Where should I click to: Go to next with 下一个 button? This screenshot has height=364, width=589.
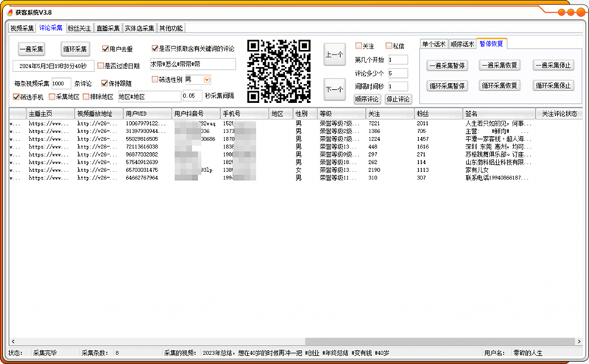pyautogui.click(x=334, y=89)
